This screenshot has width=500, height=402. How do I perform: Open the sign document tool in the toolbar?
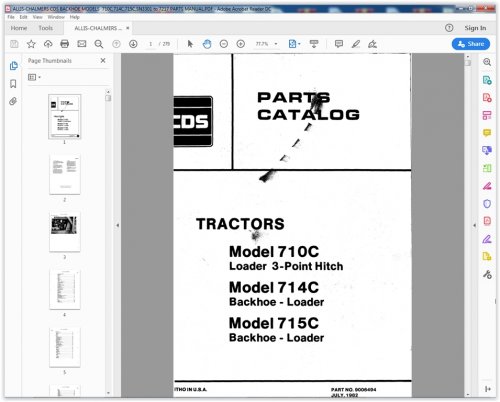[372, 44]
